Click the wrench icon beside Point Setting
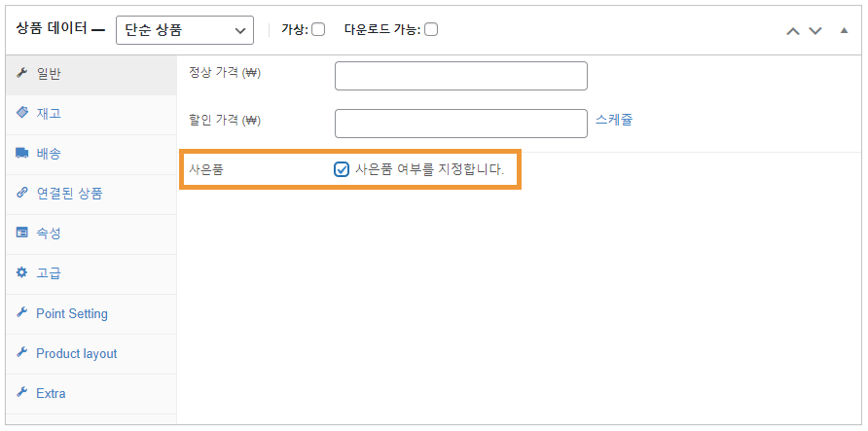The image size is (868, 431). click(22, 312)
